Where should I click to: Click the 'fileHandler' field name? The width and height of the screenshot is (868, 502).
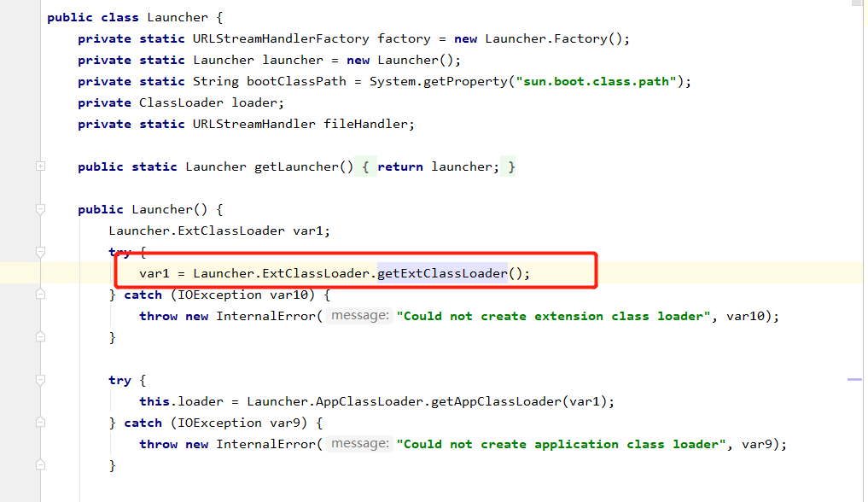click(x=365, y=124)
